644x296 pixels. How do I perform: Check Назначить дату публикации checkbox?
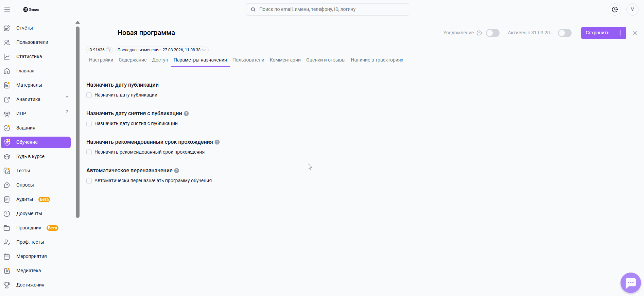[x=89, y=95]
